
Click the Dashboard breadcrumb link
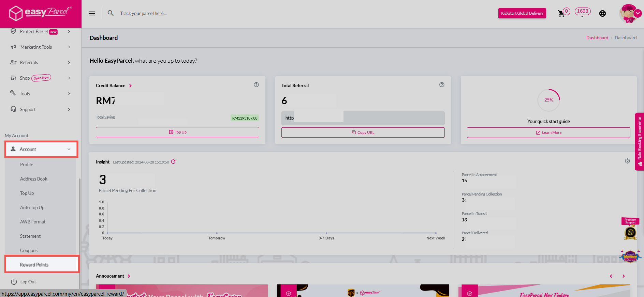pyautogui.click(x=597, y=38)
